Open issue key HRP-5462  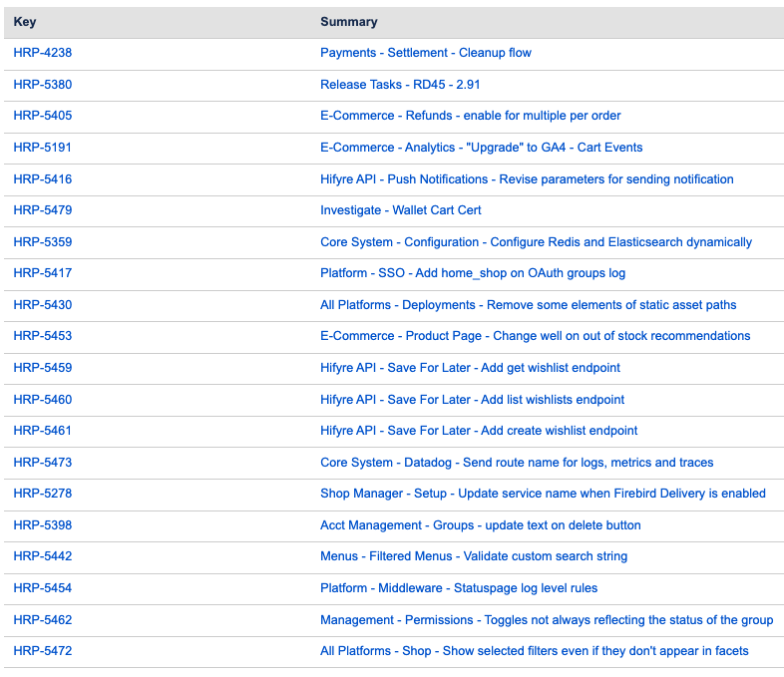[x=43, y=620]
